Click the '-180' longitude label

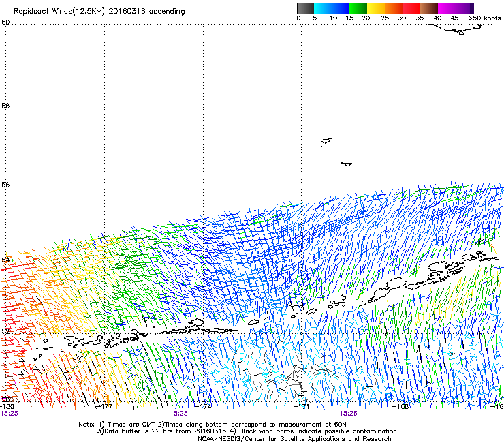pyautogui.click(x=7, y=406)
